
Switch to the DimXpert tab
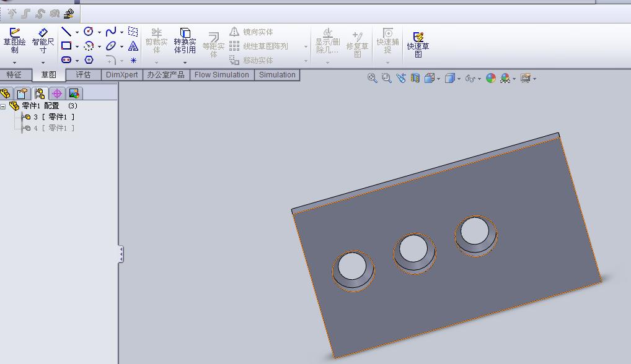121,75
